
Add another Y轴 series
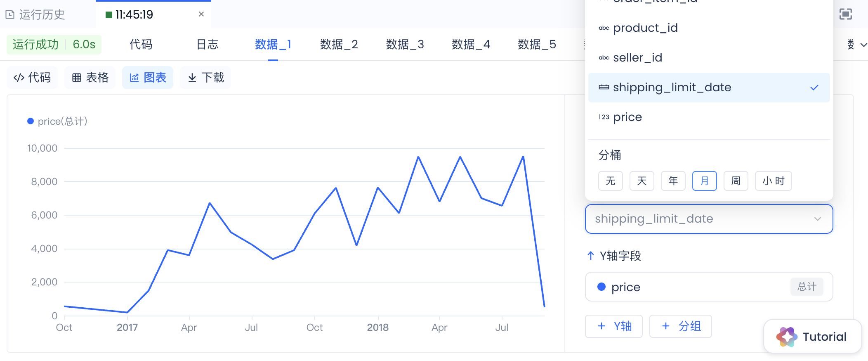[614, 326]
